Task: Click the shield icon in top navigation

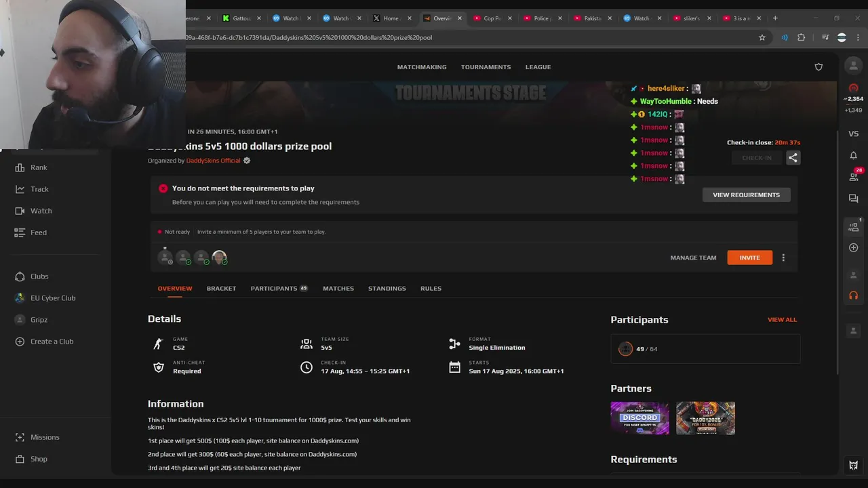Action: click(818, 67)
